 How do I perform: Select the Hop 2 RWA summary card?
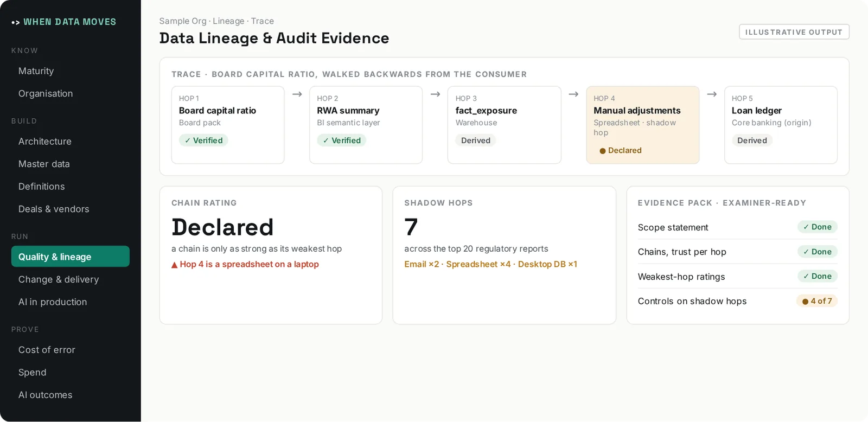click(x=366, y=125)
